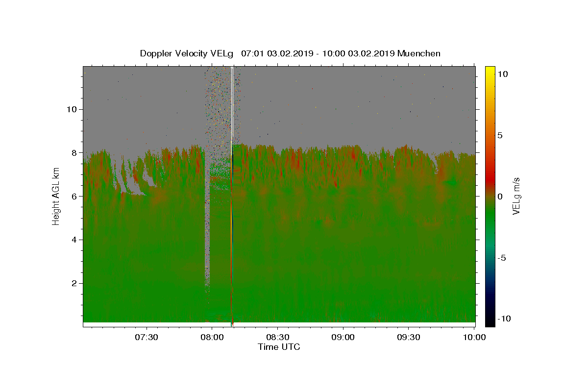The image size is (588, 392).
Task: Click the 'Time UTC' axis title
Action: [279, 347]
